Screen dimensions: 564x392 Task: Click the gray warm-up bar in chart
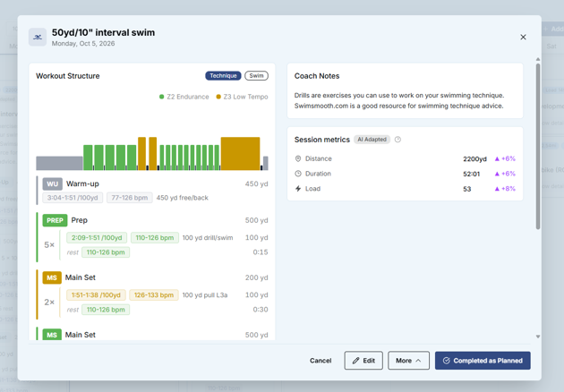point(59,163)
